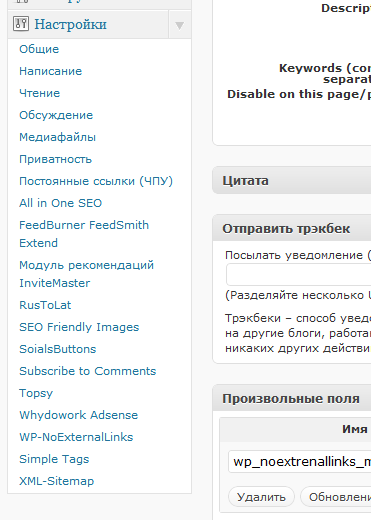
Task: Open Приватность settings
Action: tap(55, 159)
